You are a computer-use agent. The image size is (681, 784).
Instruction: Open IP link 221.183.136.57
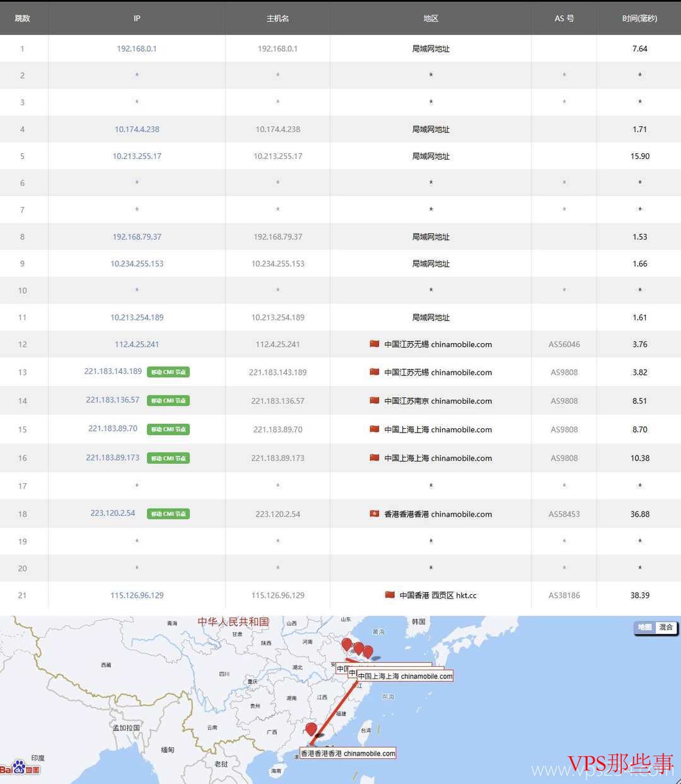coord(113,400)
